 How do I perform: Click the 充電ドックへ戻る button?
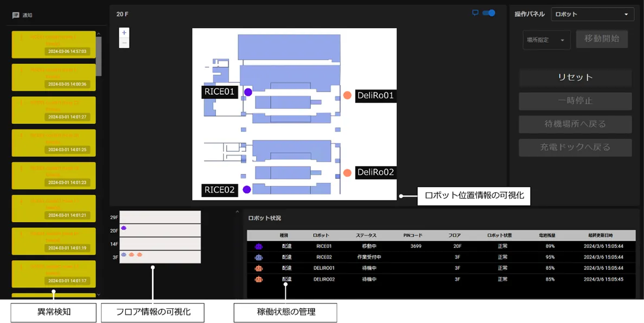(x=575, y=147)
